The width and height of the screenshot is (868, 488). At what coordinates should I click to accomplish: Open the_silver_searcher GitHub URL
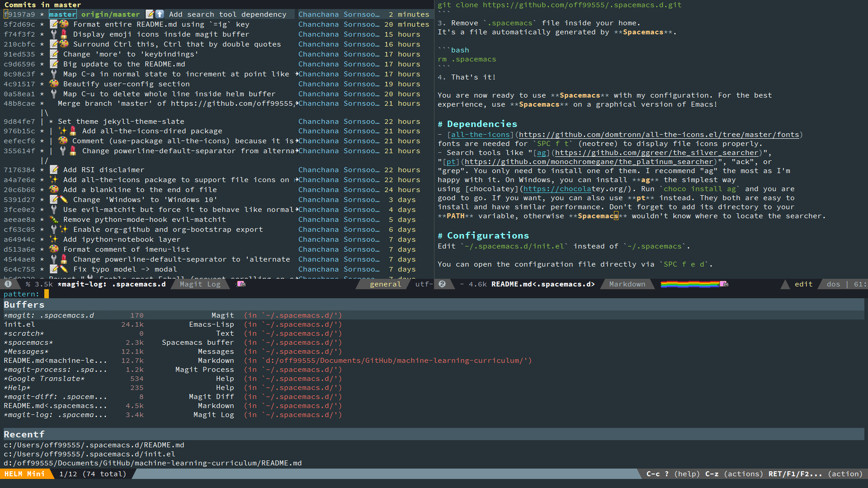pos(657,153)
